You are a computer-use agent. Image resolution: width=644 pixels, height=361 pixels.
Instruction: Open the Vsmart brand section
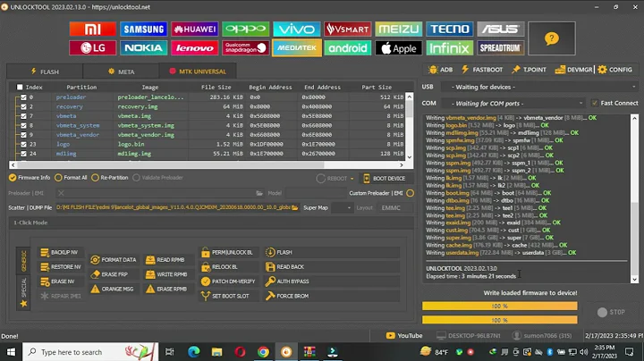coord(347,29)
